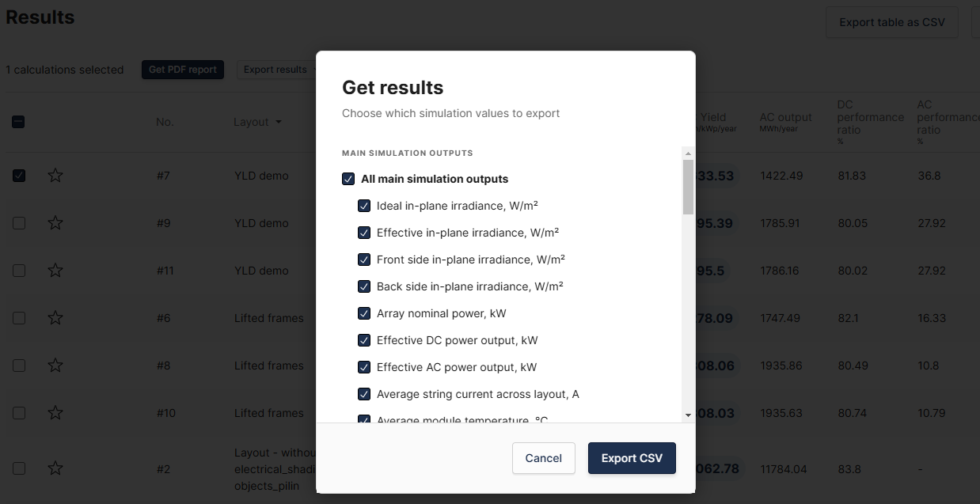980x504 pixels.
Task: Star the #7 YLD demo row
Action: point(55,176)
